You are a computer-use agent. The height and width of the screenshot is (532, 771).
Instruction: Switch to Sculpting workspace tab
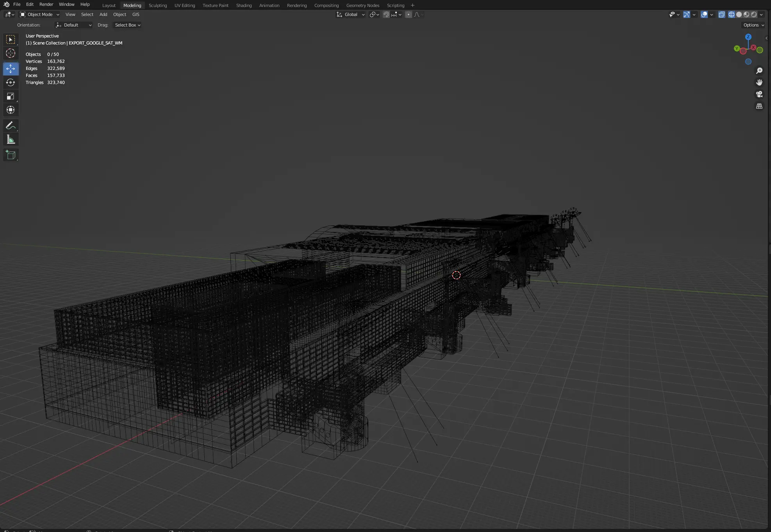click(157, 5)
